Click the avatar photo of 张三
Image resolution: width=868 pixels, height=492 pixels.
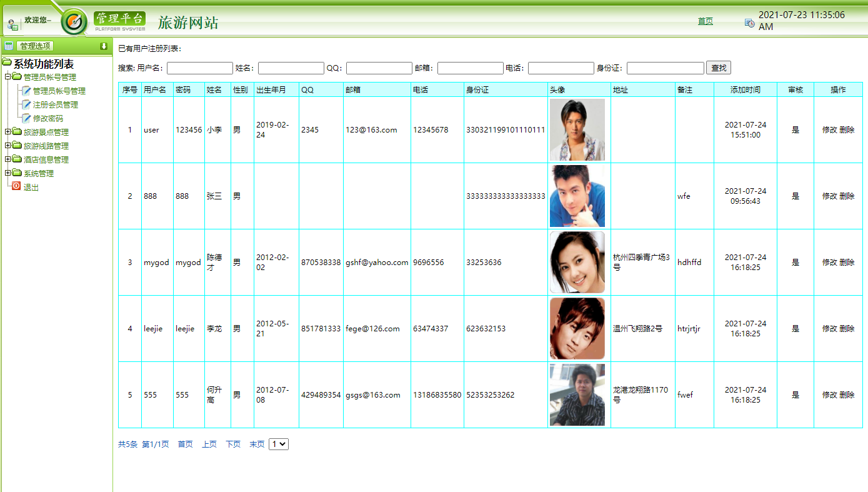click(577, 196)
